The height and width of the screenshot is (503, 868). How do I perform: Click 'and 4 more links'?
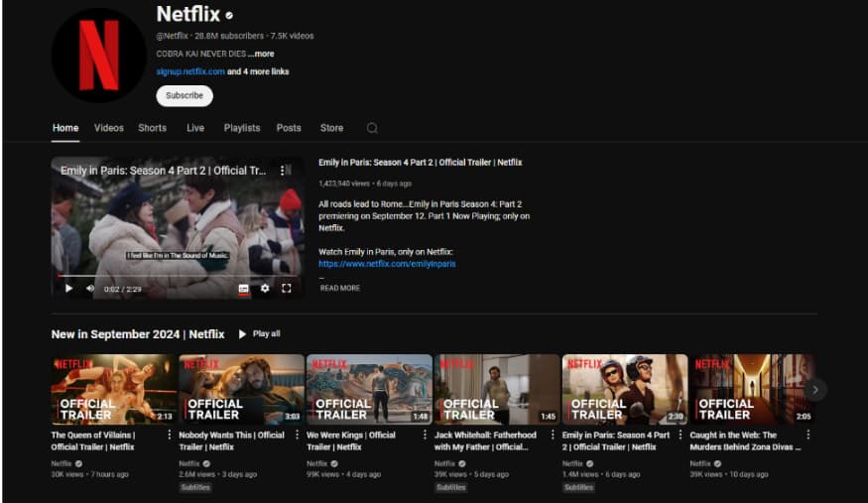[x=258, y=71]
